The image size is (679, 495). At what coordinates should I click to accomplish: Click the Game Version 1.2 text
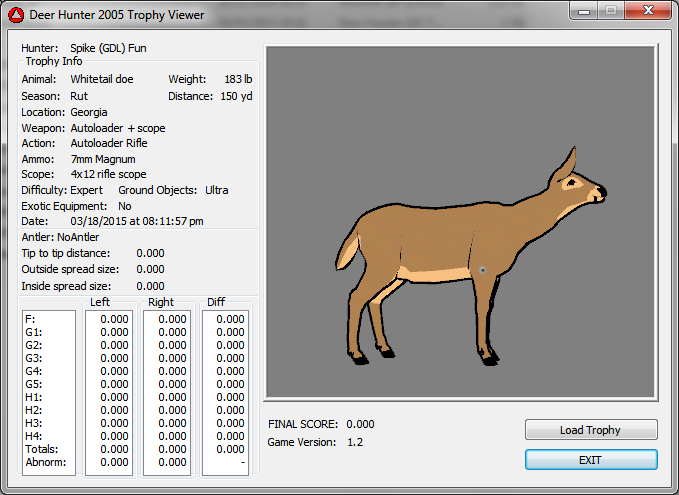[354, 442]
